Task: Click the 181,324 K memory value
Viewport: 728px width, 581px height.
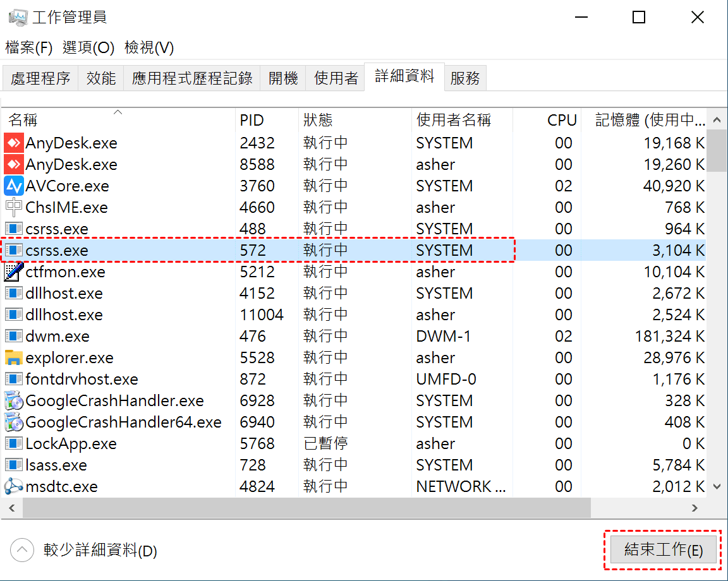Action: point(669,336)
